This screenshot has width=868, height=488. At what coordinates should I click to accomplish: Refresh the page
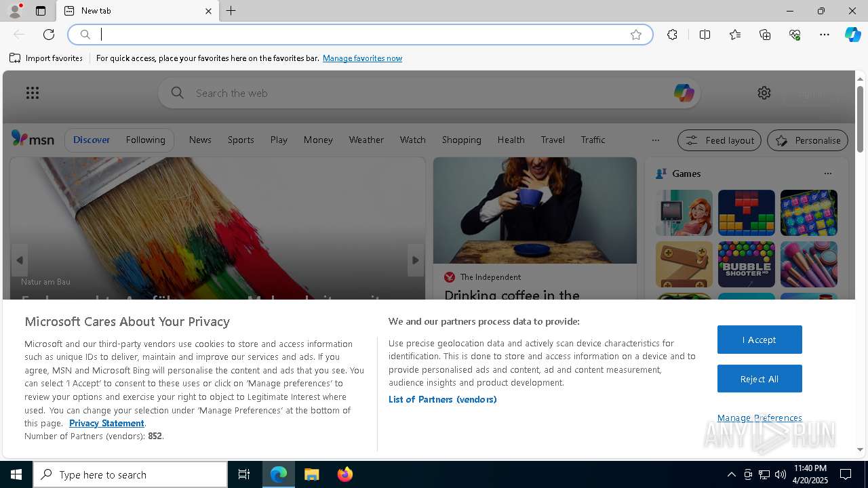[x=49, y=35]
